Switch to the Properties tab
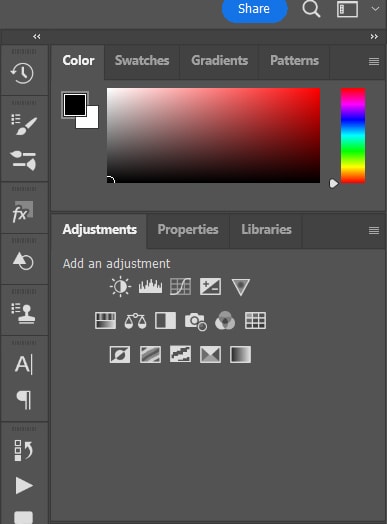This screenshot has height=524, width=387. click(x=188, y=230)
